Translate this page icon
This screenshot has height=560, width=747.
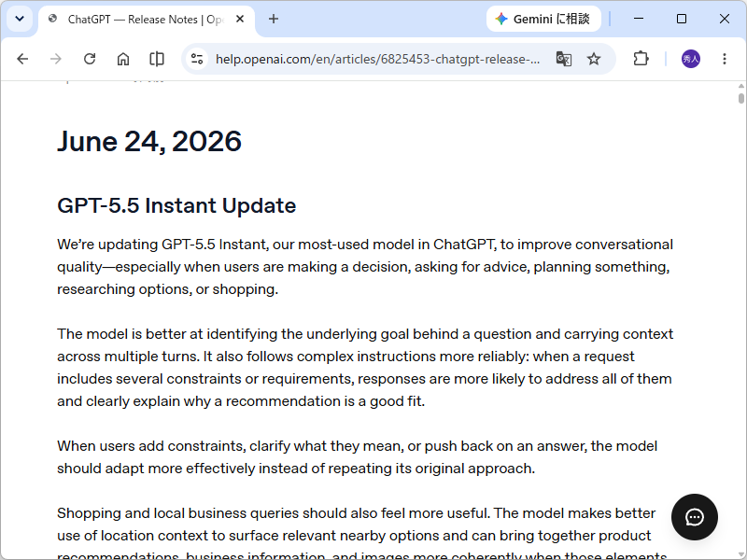[x=564, y=59]
